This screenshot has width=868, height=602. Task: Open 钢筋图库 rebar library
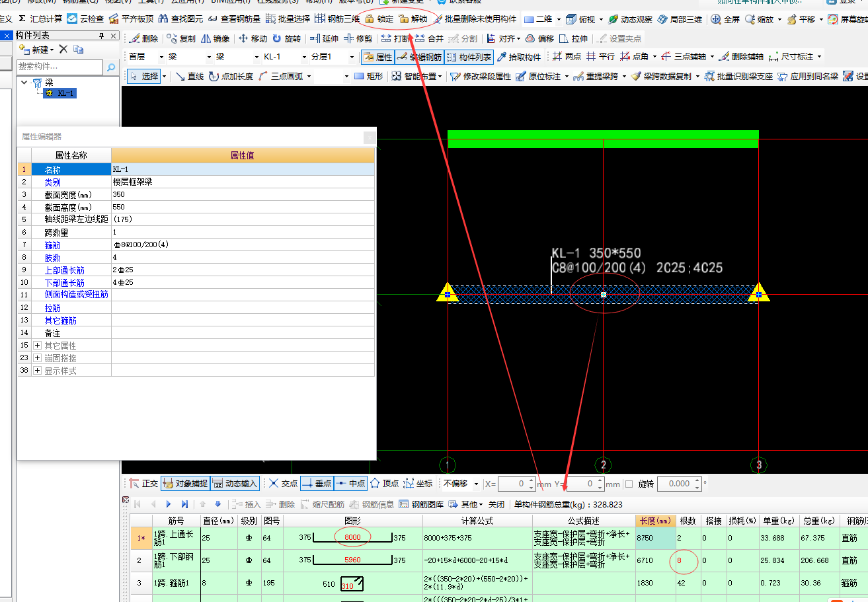coord(420,504)
